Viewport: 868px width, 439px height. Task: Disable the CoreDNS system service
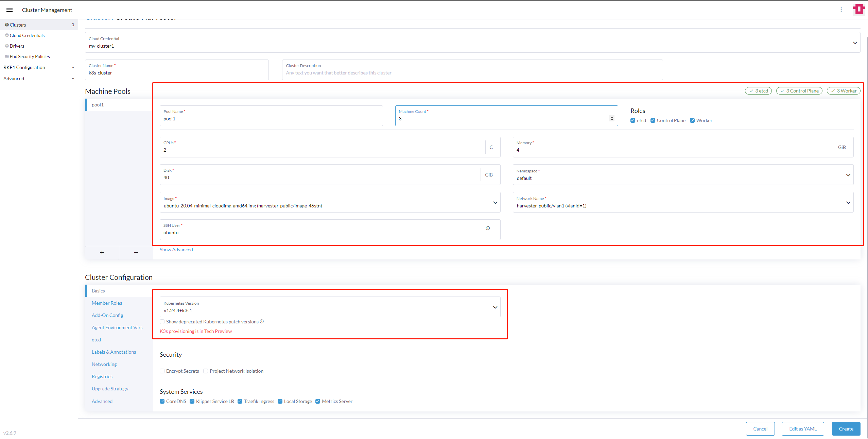[162, 401]
